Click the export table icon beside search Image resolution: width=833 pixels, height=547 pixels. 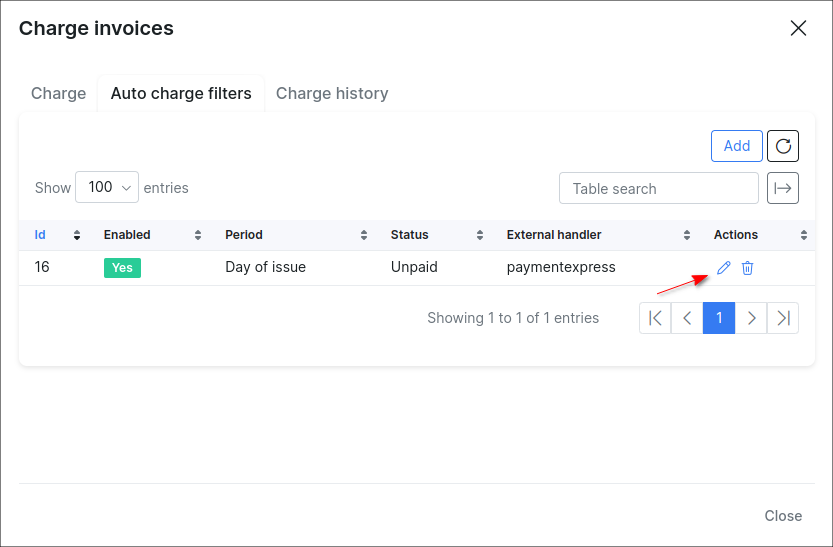[783, 188]
